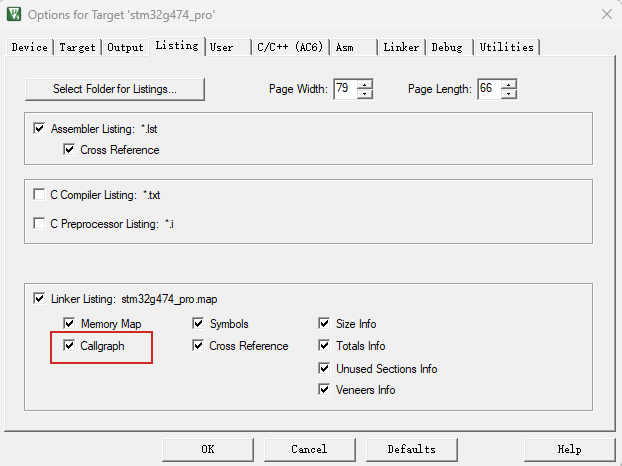This screenshot has height=466, width=622.
Task: Uncheck the Symbols option
Action: click(x=198, y=324)
